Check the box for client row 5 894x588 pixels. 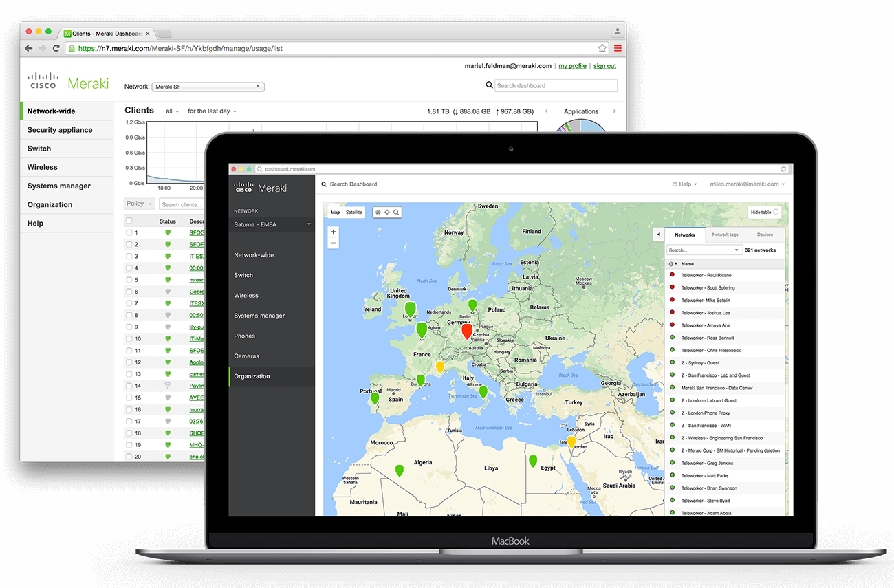point(129,280)
